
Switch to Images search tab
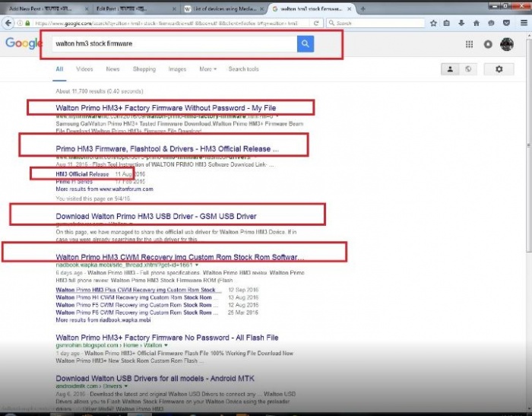click(x=177, y=69)
